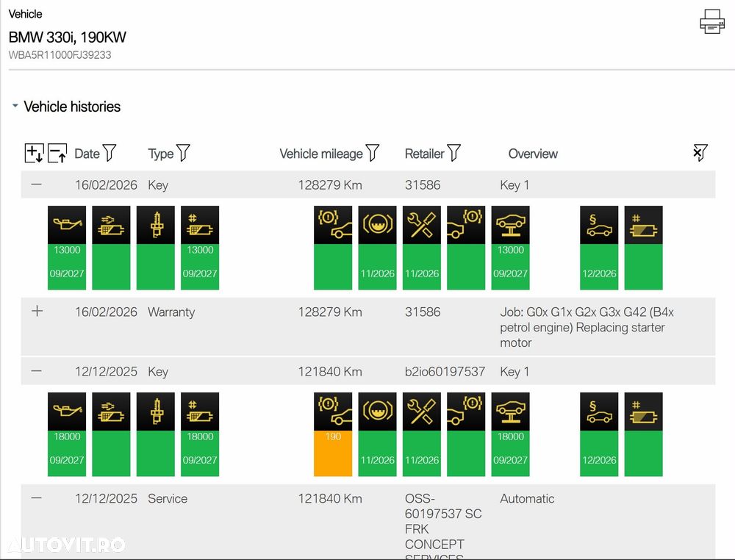The width and height of the screenshot is (735, 560).
Task: Select statutory inspection icon in 128279 Km row
Action: (599, 225)
